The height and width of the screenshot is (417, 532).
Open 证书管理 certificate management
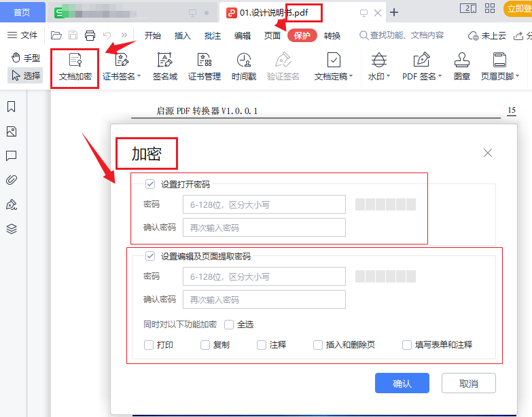[x=205, y=67]
